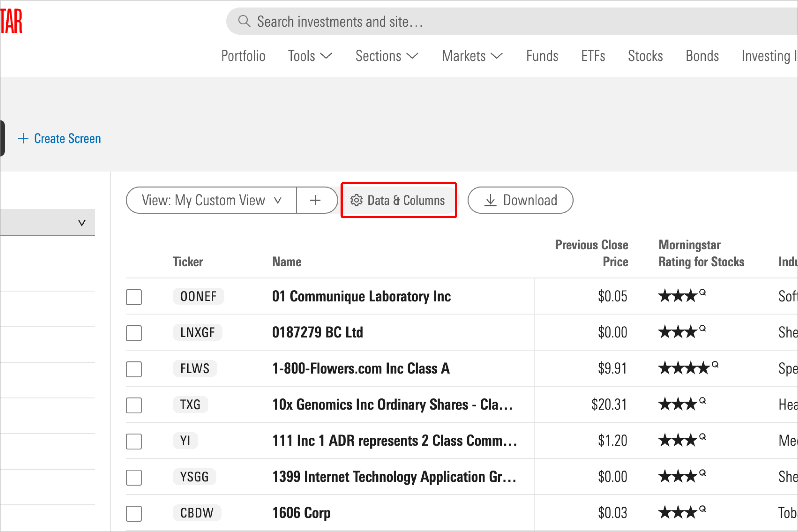This screenshot has width=798, height=532.
Task: Expand the Tools menu
Action: [x=310, y=56]
